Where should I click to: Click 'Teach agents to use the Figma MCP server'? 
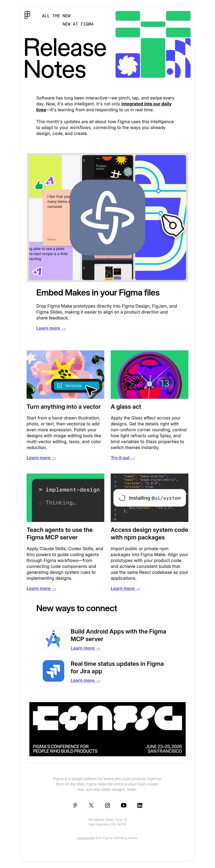tap(60, 533)
